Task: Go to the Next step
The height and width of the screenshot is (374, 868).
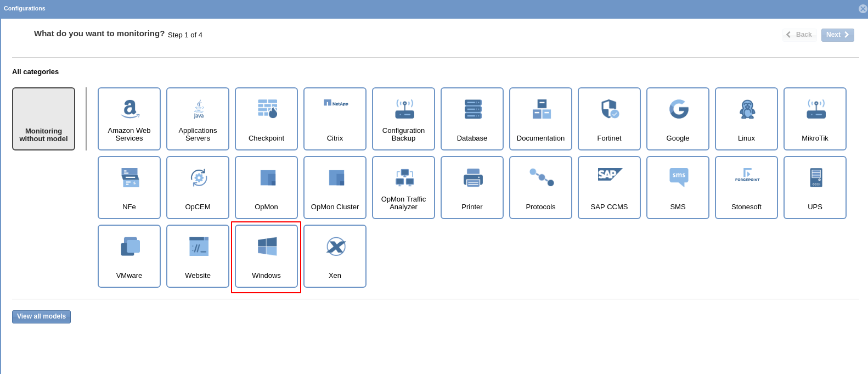Action: coord(837,35)
